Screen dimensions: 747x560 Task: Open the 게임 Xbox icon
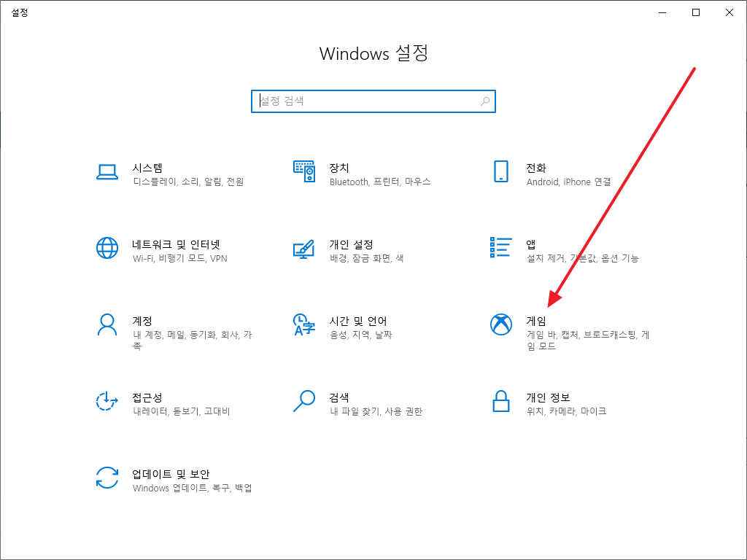tap(501, 324)
